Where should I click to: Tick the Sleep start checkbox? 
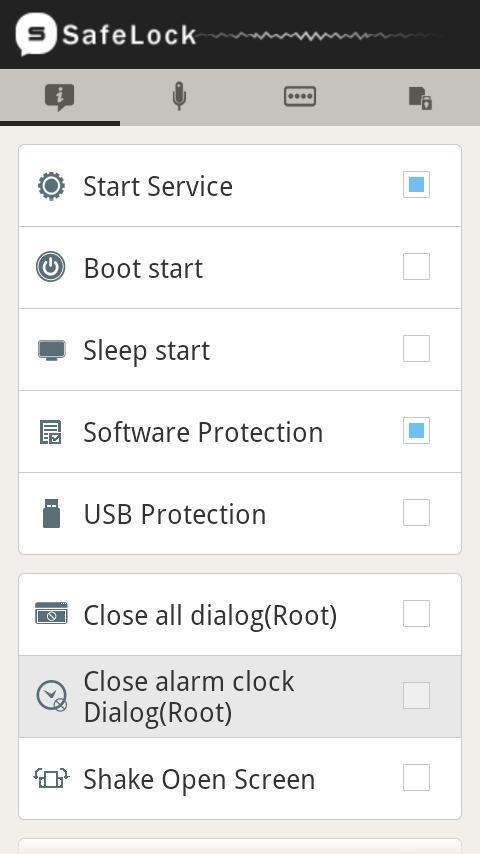pyautogui.click(x=416, y=349)
